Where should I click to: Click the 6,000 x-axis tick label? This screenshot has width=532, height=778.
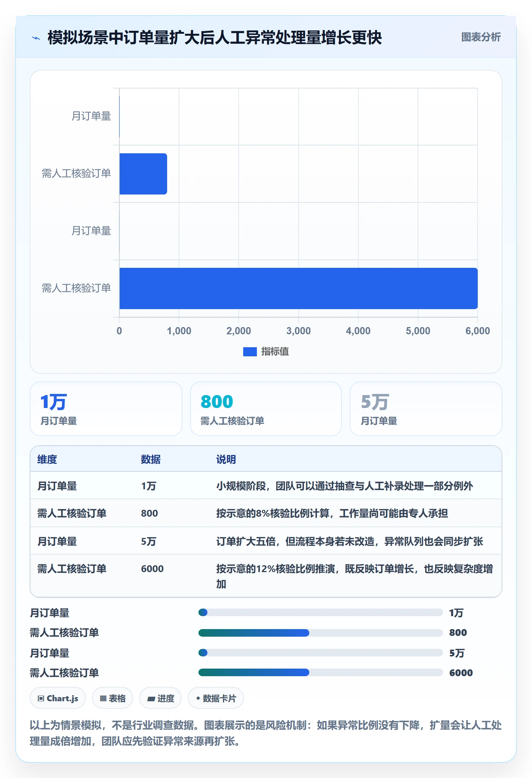478,331
